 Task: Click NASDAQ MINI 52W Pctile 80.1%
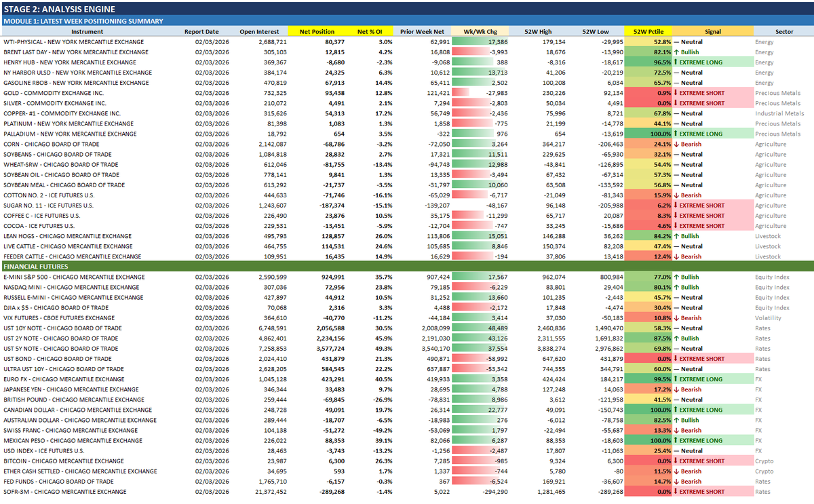click(x=648, y=287)
